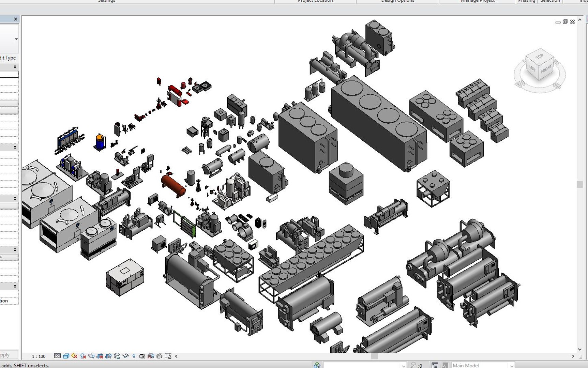The image size is (588, 368).
Task: Collapse the first Properties group chevron
Action: (x=15, y=67)
